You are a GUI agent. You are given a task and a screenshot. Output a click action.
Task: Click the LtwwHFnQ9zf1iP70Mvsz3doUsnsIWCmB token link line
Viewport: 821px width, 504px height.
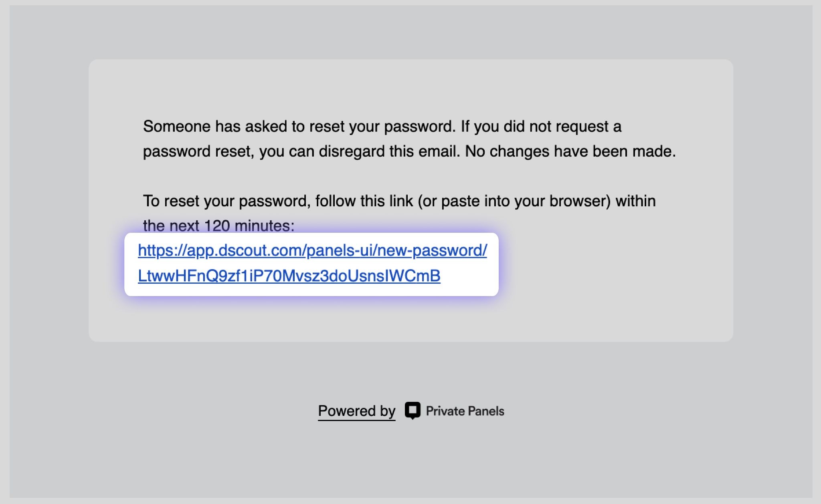pyautogui.click(x=289, y=276)
